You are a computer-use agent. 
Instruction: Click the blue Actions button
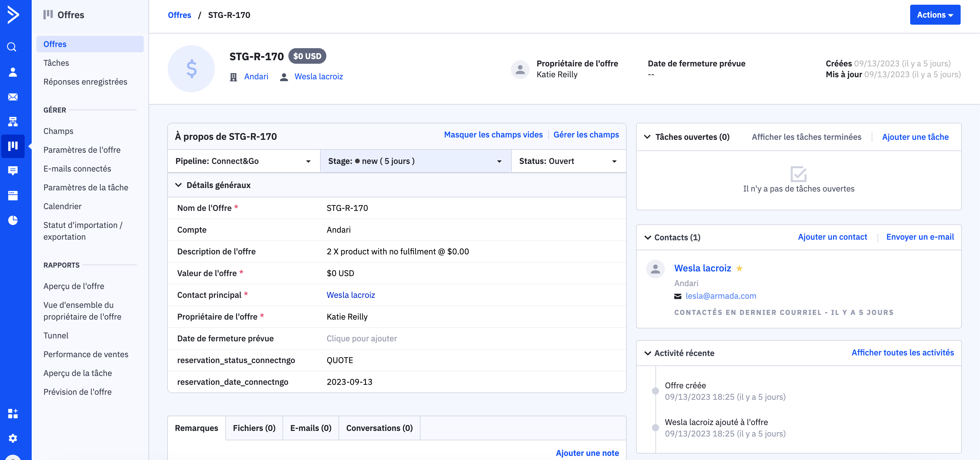click(x=934, y=15)
